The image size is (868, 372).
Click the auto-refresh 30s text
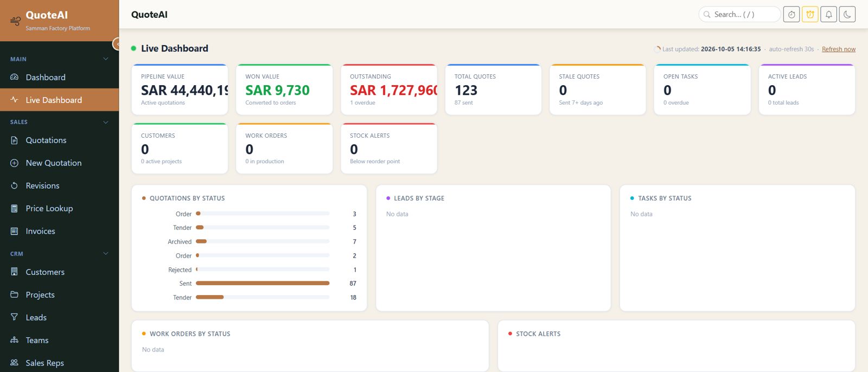click(792, 49)
